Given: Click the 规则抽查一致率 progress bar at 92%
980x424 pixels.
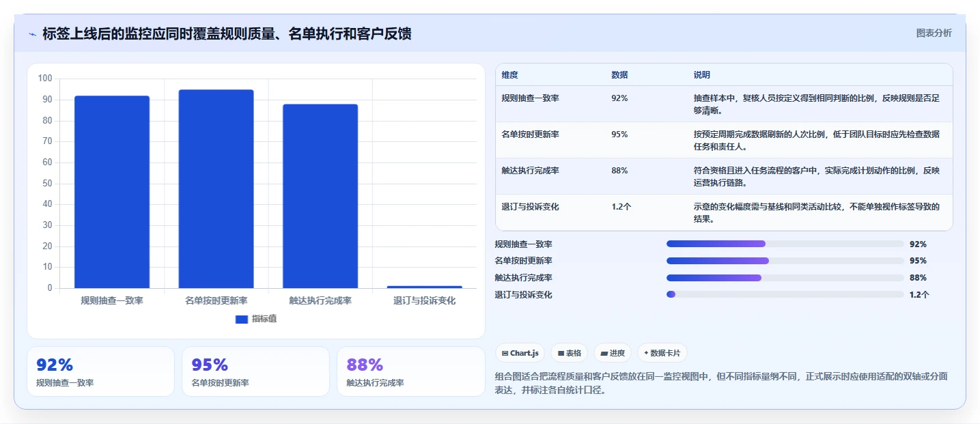Looking at the screenshot, I should (x=785, y=244).
